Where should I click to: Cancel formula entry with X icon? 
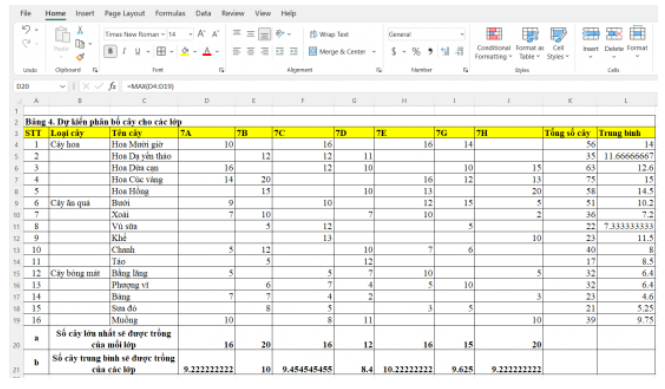pos(86,86)
